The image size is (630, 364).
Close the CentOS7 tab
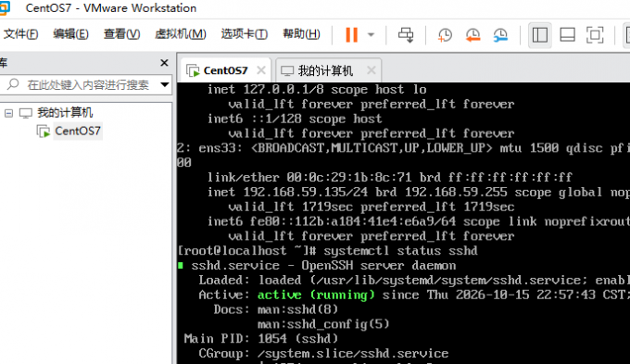[261, 70]
